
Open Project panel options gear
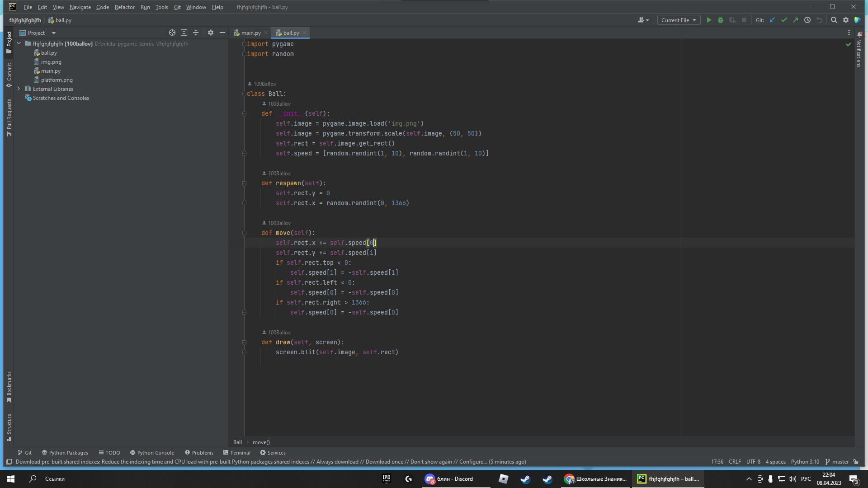point(211,33)
